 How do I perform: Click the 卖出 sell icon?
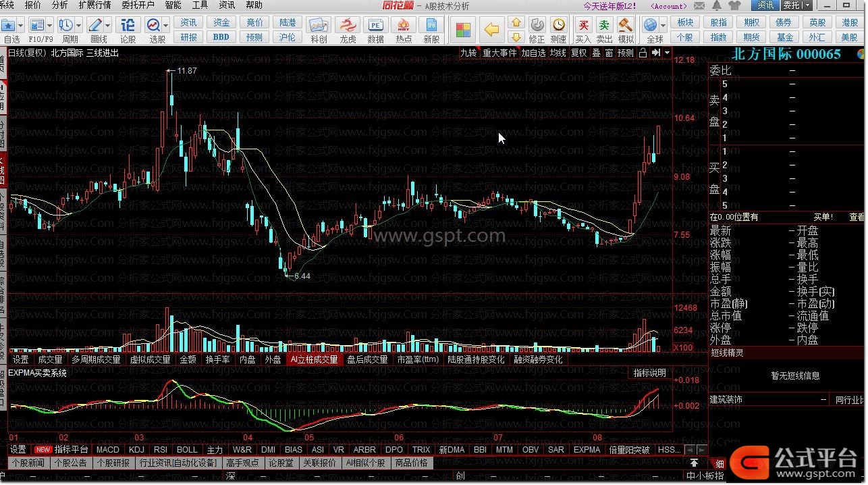tap(605, 25)
